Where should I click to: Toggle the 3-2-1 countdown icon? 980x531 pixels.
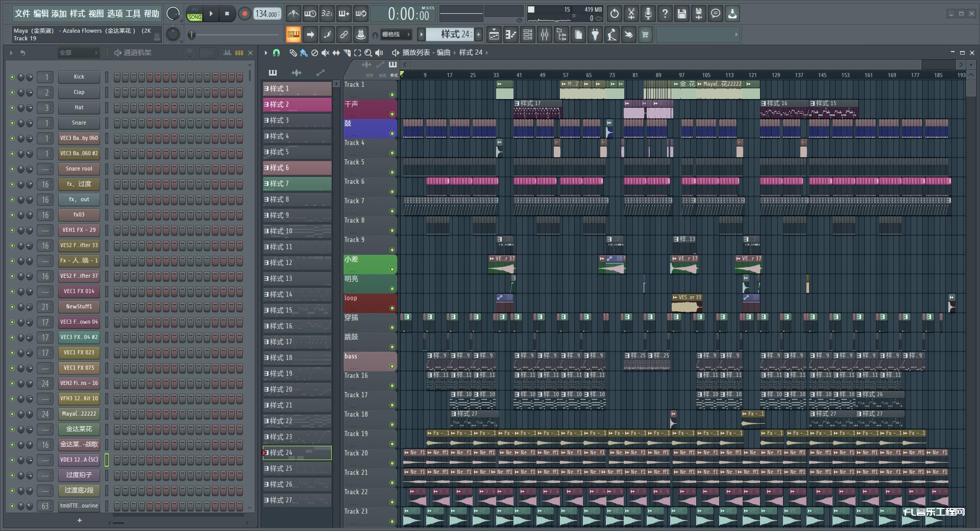pos(327,14)
